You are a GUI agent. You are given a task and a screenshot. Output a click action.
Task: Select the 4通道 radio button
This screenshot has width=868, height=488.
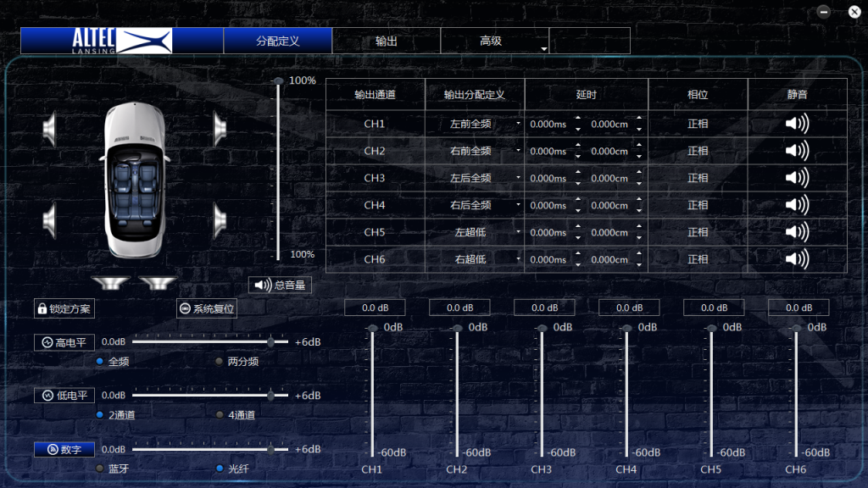coord(220,414)
